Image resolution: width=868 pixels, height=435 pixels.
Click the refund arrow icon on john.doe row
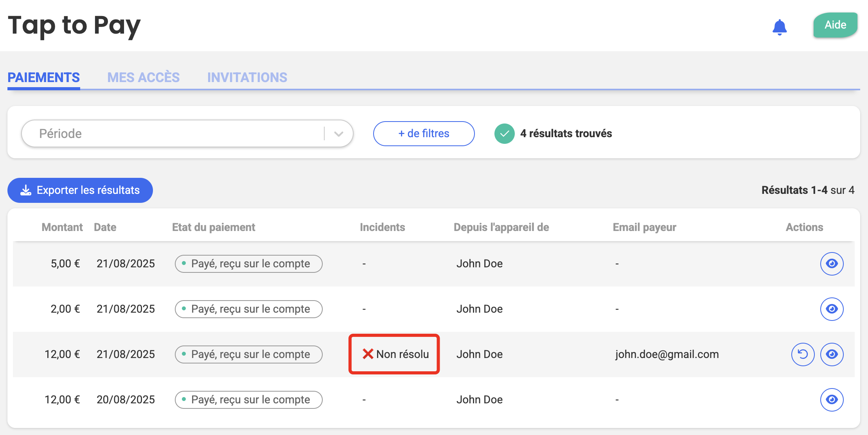coord(802,354)
